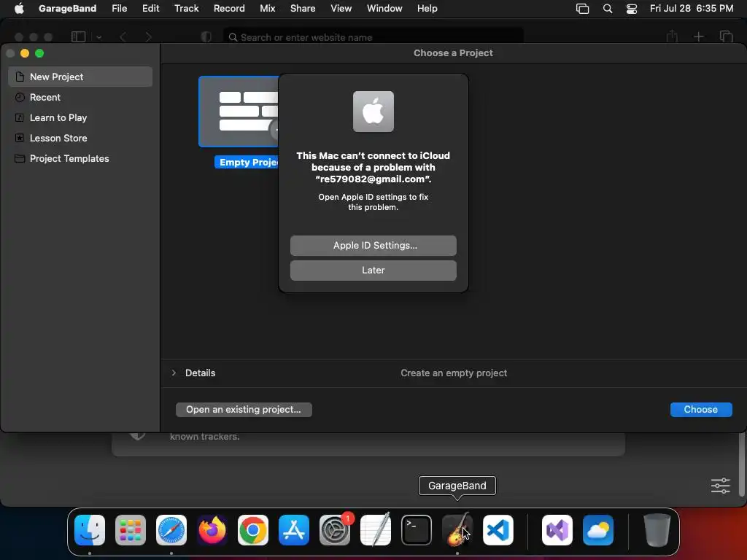Open Visual Studio from the Dock
Screen dimensions: 747x560
coord(557,530)
